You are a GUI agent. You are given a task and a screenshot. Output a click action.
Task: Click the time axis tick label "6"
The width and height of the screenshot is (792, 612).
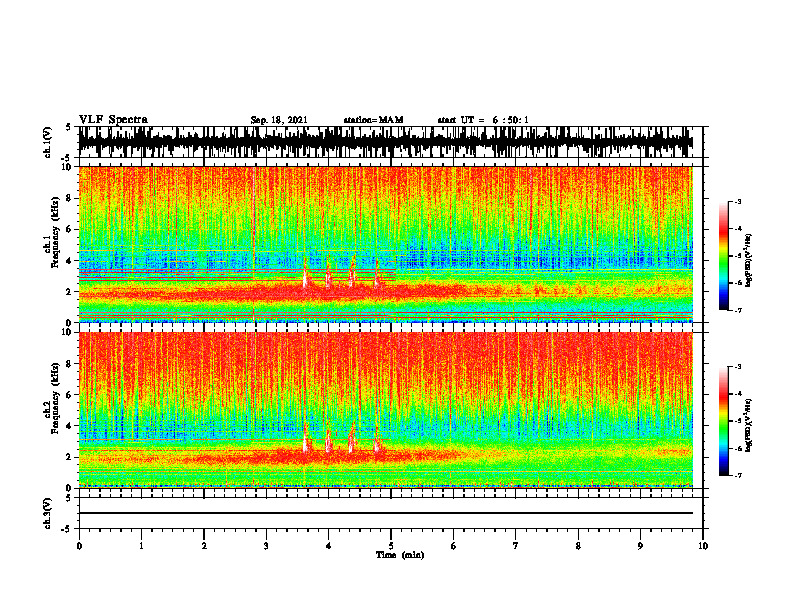click(x=454, y=546)
